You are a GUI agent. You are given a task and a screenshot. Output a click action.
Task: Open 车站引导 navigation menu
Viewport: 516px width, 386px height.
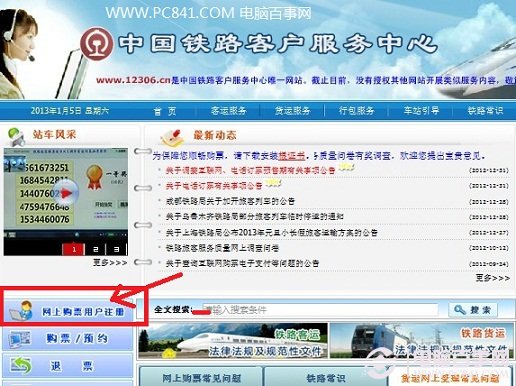(x=421, y=111)
